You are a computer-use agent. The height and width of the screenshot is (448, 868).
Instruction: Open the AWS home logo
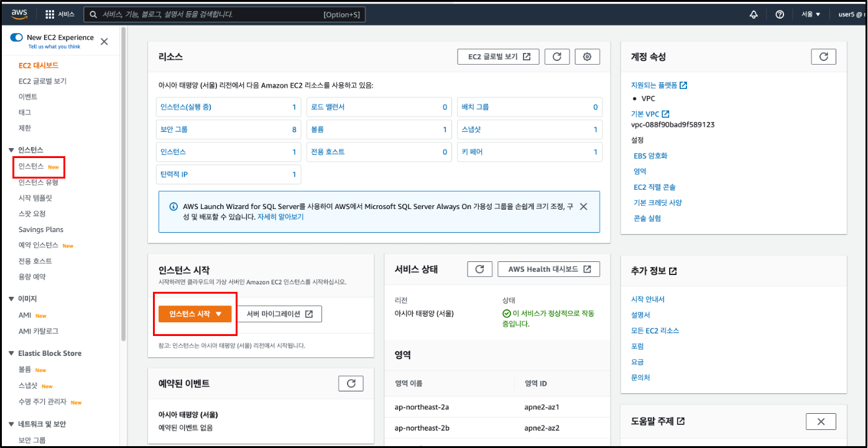click(19, 14)
